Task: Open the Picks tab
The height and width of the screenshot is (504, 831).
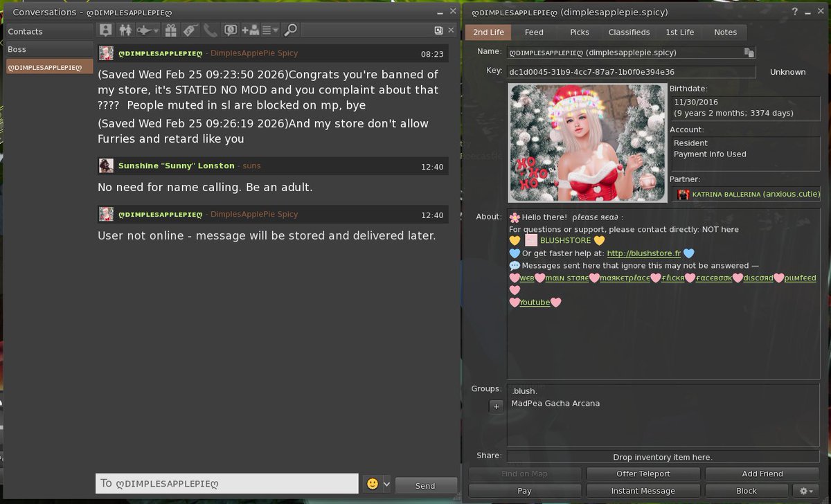Action: pos(580,32)
